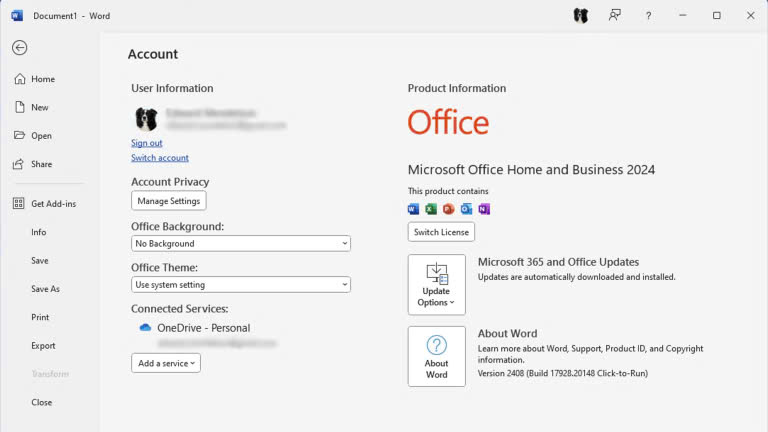Image resolution: width=768 pixels, height=432 pixels.
Task: Click the Manage Settings button
Action: 168,201
